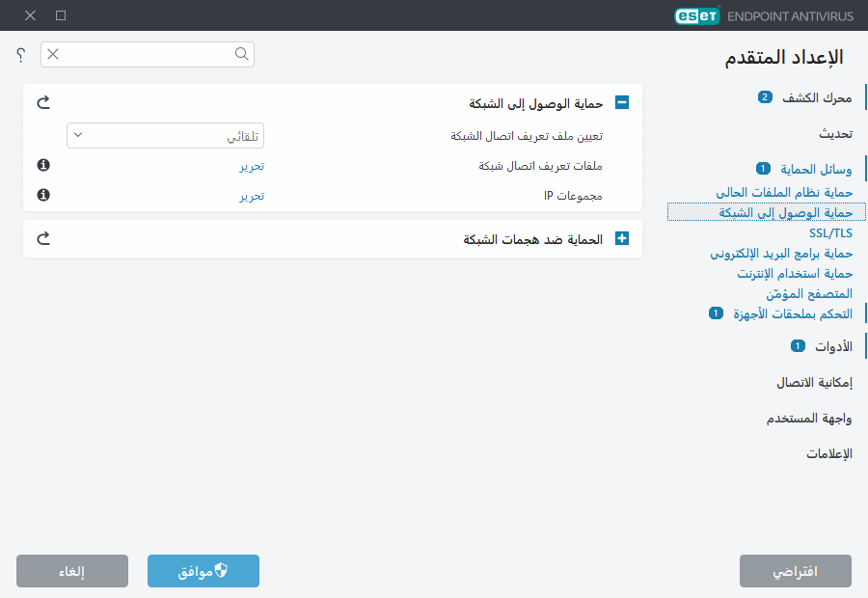
Task: Restore defaults with the افتراضي button
Action: (x=795, y=570)
